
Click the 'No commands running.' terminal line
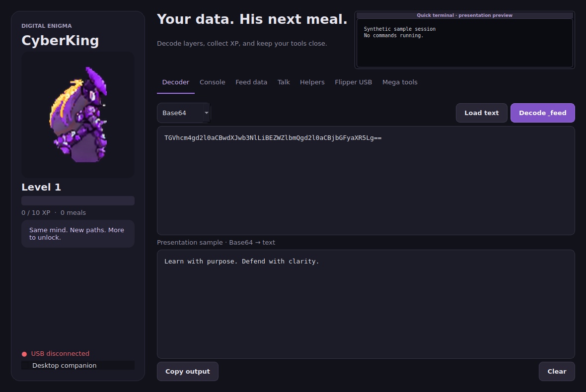(x=393, y=35)
